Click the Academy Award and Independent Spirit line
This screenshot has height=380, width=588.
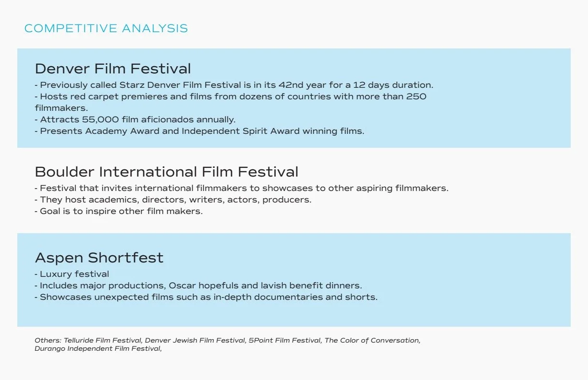click(199, 131)
